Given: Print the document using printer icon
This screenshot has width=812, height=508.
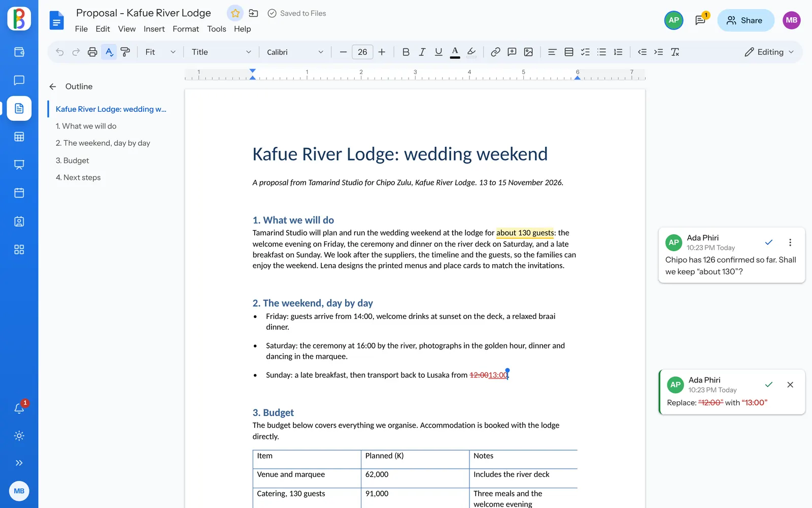Looking at the screenshot, I should 92,52.
